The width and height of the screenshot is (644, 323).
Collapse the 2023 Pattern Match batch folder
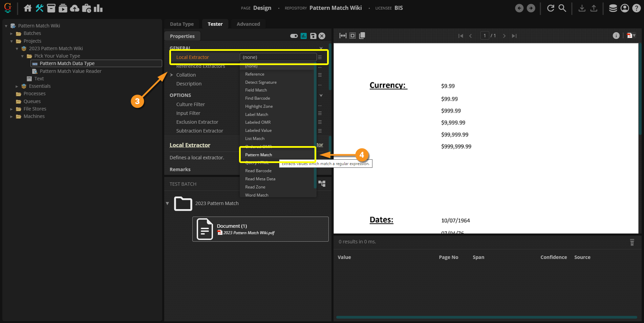point(167,203)
